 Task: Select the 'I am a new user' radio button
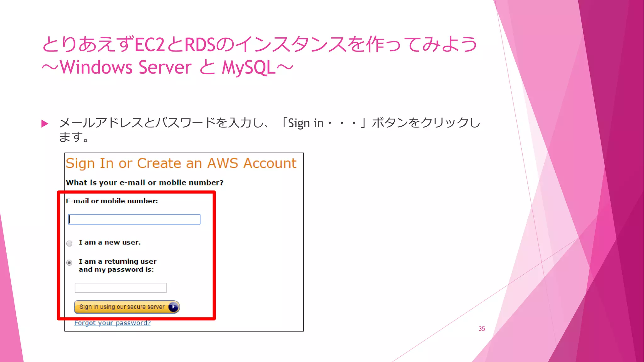(x=69, y=243)
